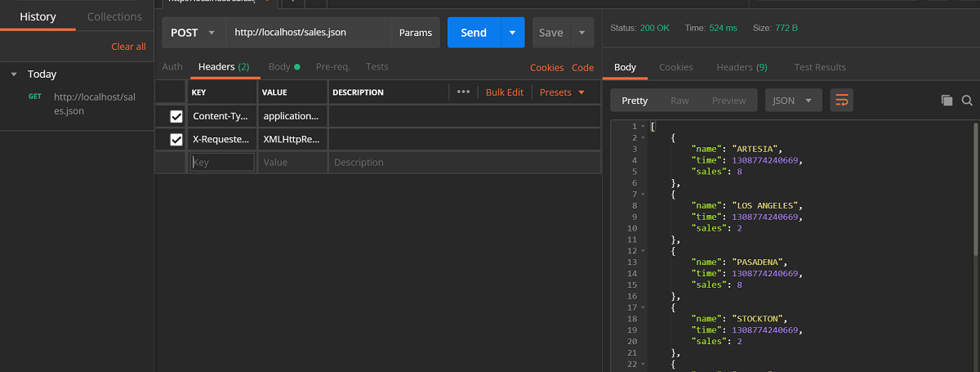Open the Test Results tab
The height and width of the screenshot is (372, 980).
tap(820, 67)
